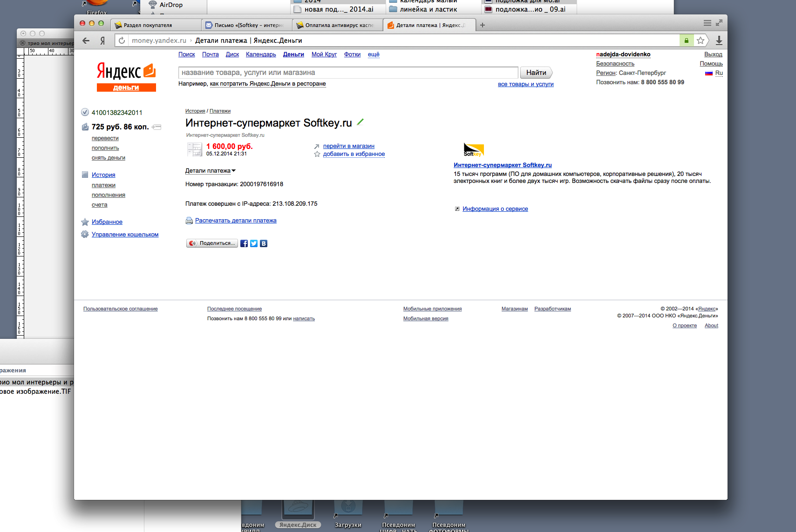Switch to the Письмо Softkey tab
This screenshot has width=796, height=532.
[247, 25]
